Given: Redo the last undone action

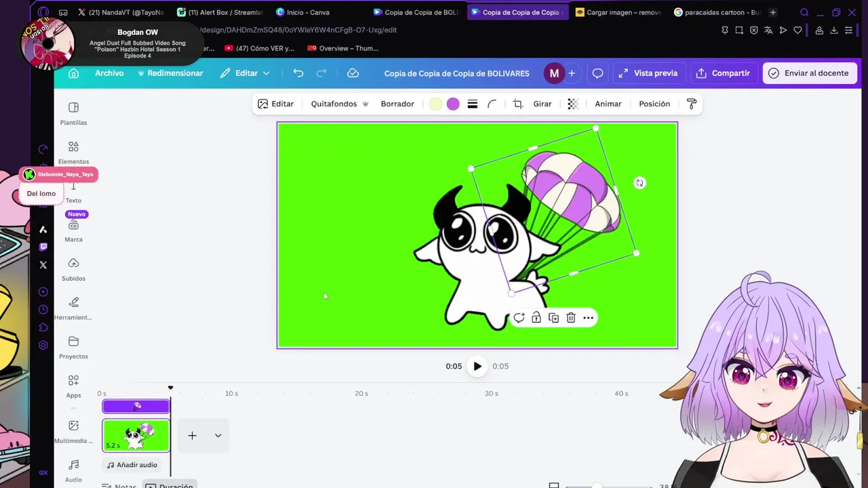Looking at the screenshot, I should pyautogui.click(x=321, y=73).
